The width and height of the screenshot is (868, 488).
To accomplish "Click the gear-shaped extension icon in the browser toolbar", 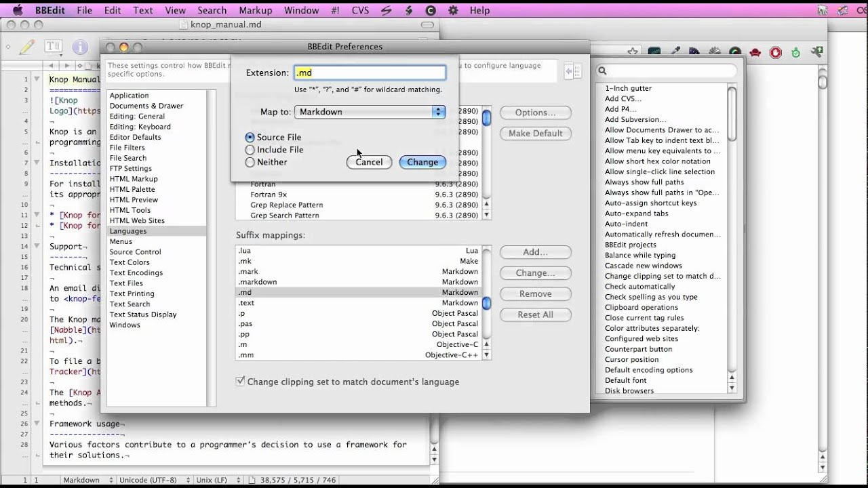I will tap(715, 52).
